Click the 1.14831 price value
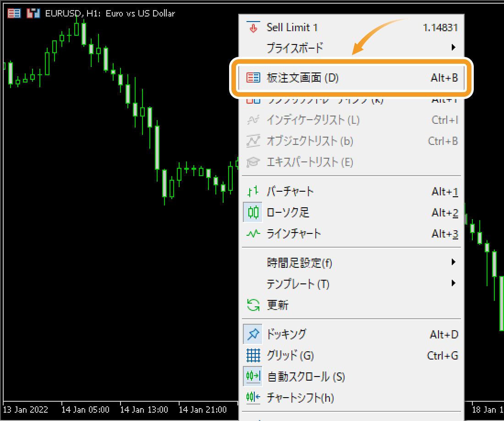This screenshot has height=421, width=504. (440, 28)
